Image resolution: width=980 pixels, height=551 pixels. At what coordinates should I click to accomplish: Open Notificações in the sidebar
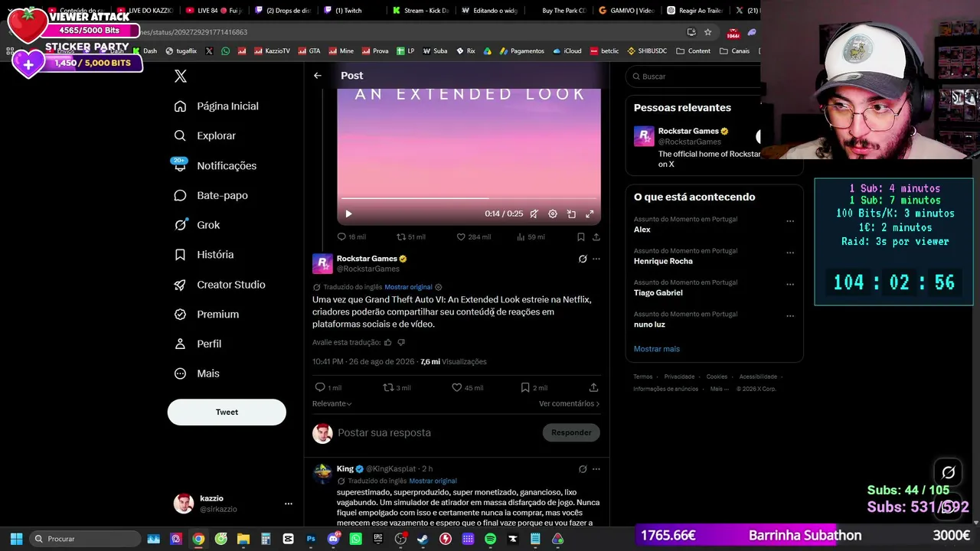tap(215, 165)
